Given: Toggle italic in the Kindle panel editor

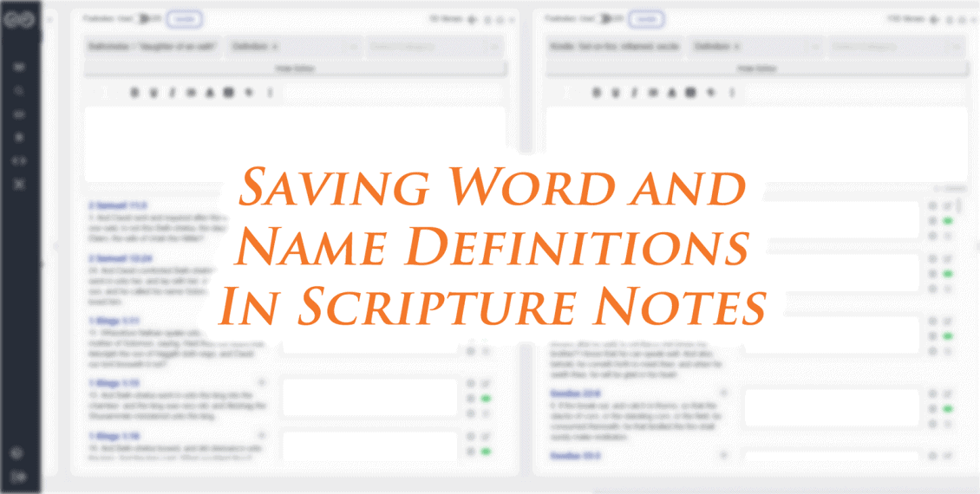Looking at the screenshot, I should pos(634,93).
